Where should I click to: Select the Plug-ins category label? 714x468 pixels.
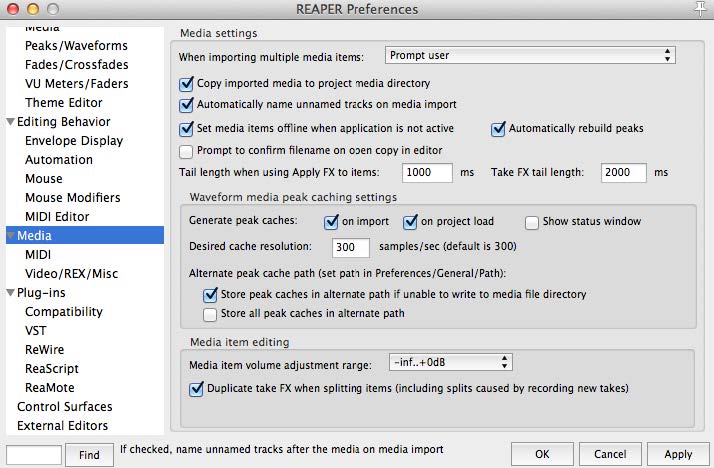click(x=41, y=293)
